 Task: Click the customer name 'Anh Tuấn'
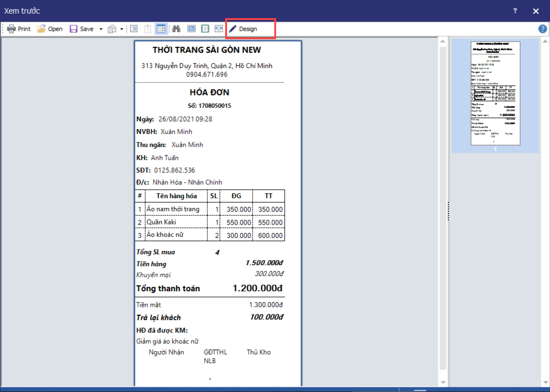(165, 158)
